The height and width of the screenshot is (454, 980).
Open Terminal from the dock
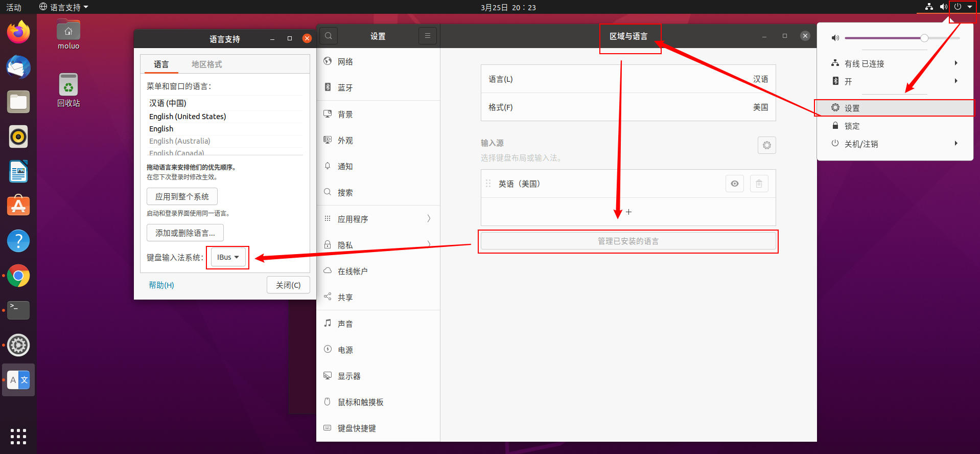click(18, 310)
